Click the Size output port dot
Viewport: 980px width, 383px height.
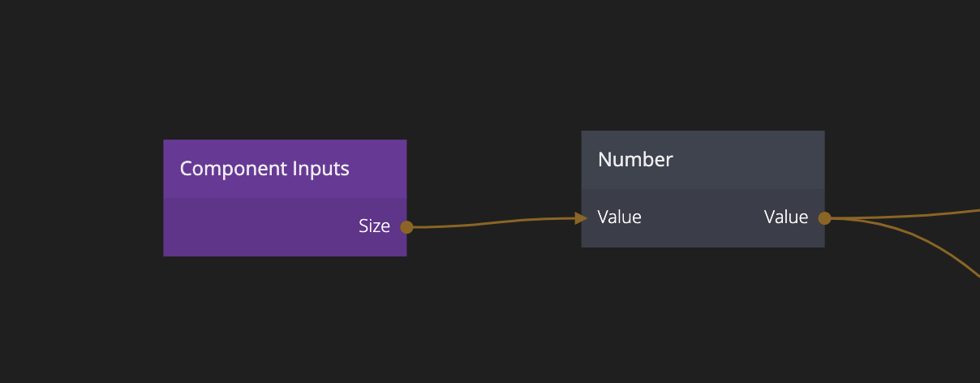pyautogui.click(x=406, y=227)
